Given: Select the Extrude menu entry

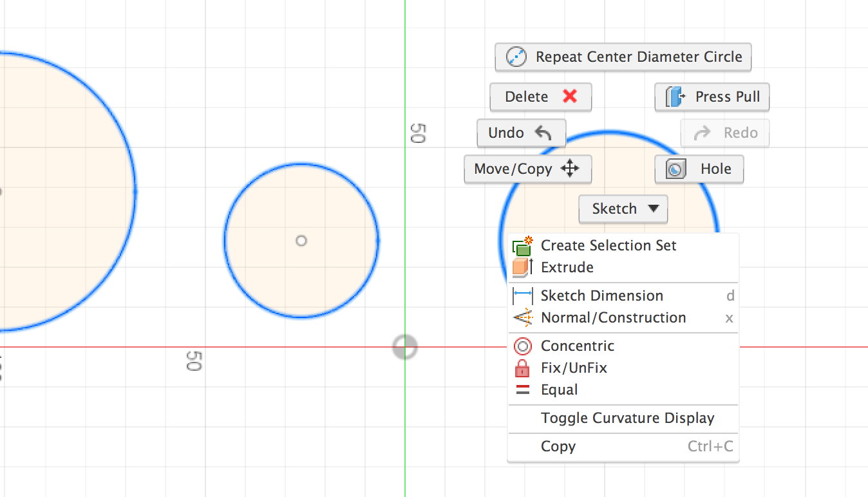Looking at the screenshot, I should (567, 267).
